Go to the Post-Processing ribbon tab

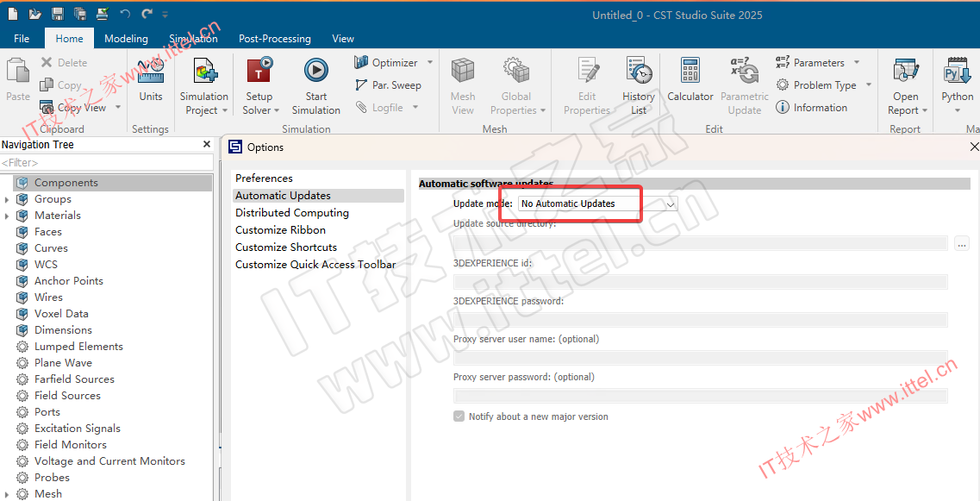click(274, 39)
